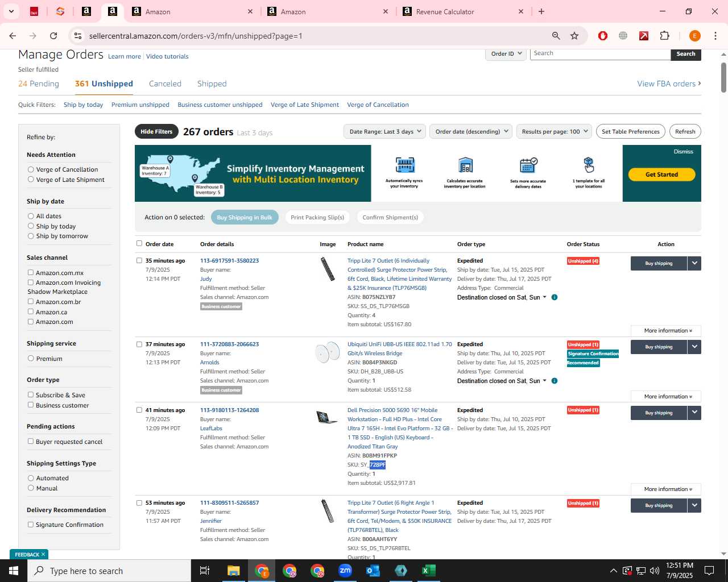
Task: Bookmark this page with star icon
Action: click(574, 36)
